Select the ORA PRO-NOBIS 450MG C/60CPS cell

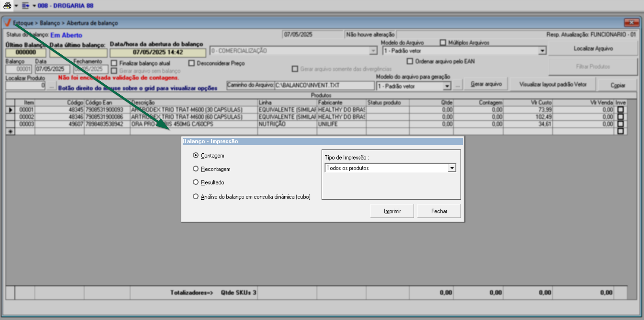194,124
